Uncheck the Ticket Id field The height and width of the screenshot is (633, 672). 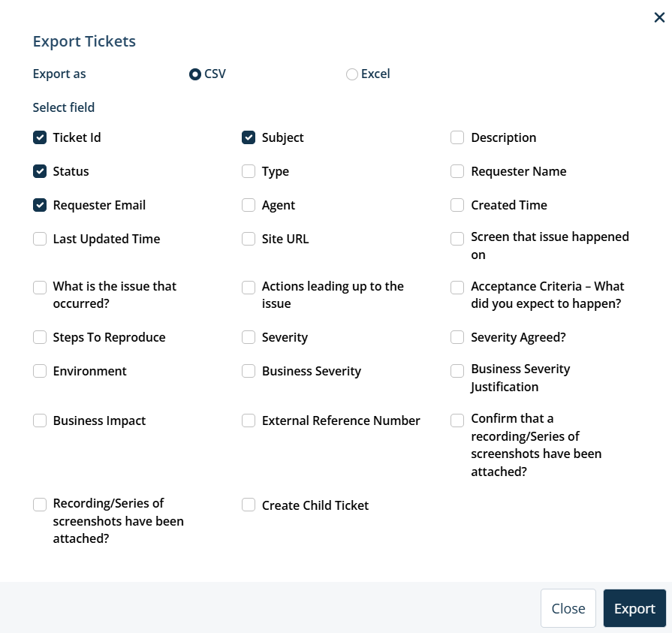click(x=40, y=137)
